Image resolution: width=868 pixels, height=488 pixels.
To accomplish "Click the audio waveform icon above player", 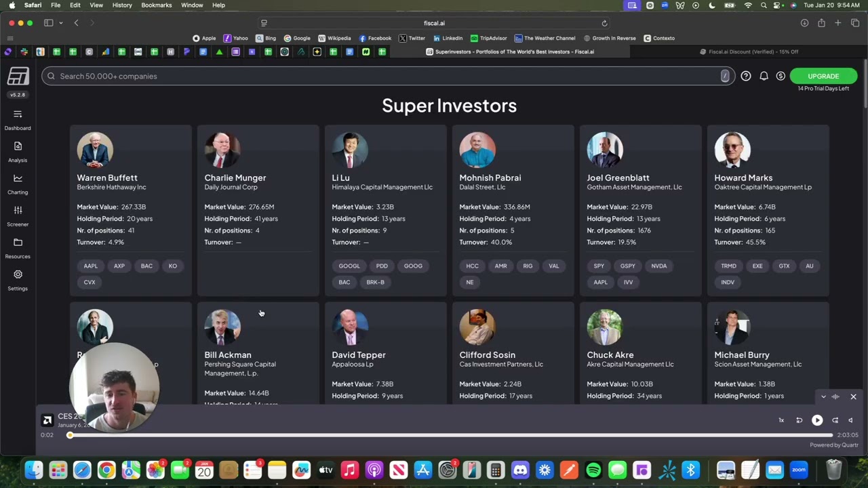I will [835, 396].
